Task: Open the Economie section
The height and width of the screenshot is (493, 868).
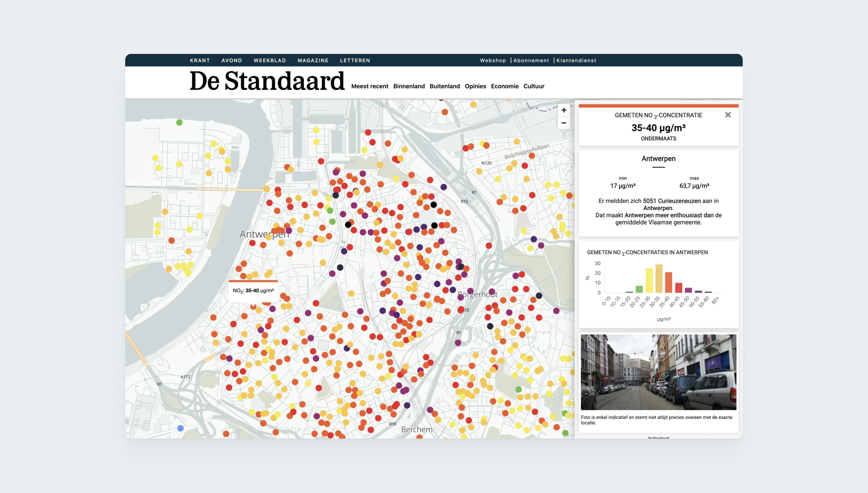Action: [x=505, y=86]
